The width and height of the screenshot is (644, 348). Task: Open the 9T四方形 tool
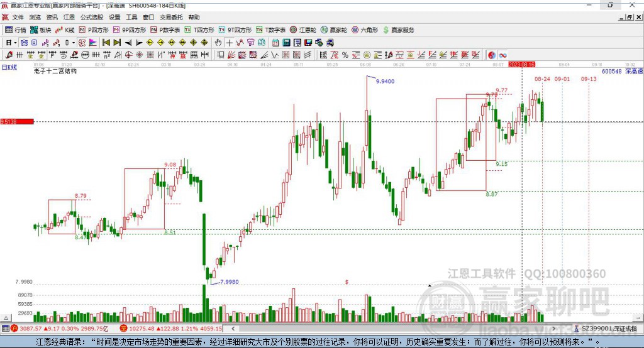coord(235,30)
